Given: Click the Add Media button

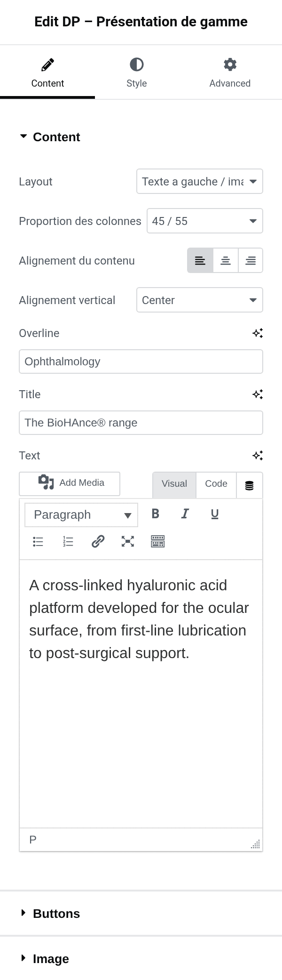Looking at the screenshot, I should tap(70, 483).
